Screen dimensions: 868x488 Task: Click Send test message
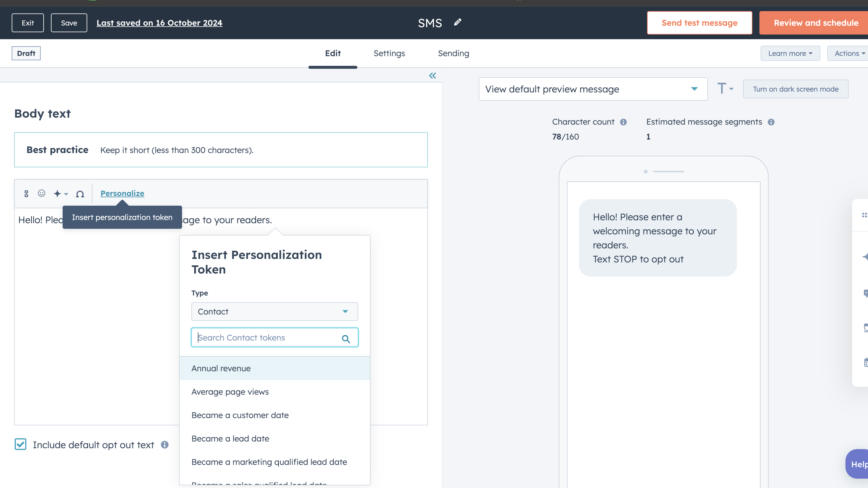point(699,23)
